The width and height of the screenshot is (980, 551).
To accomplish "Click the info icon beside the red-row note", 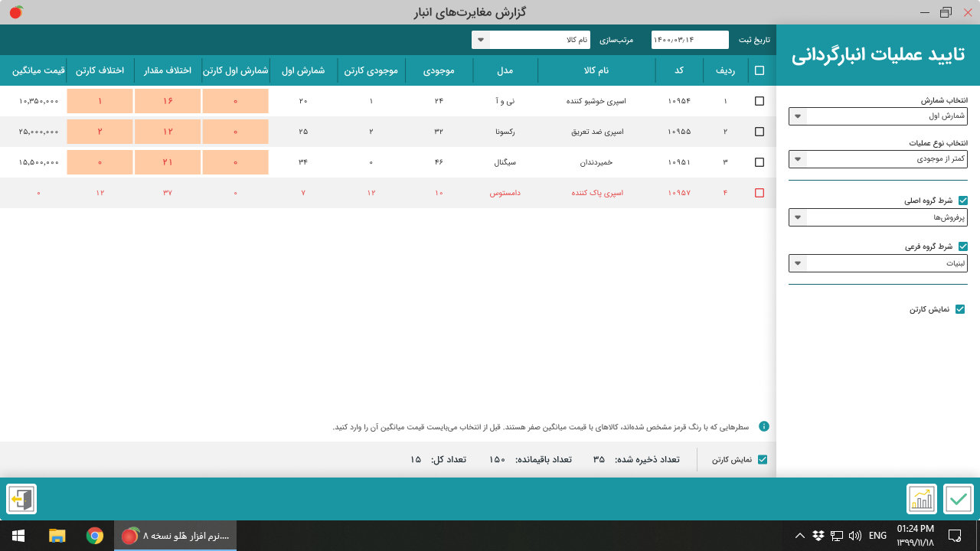I will click(x=763, y=426).
